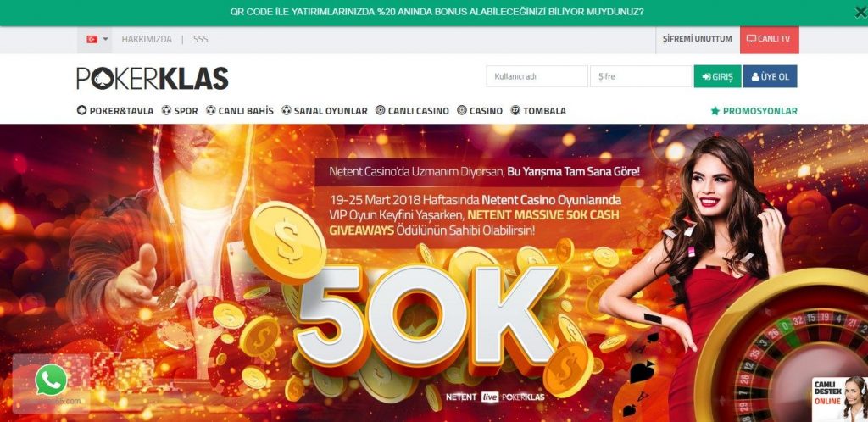The height and width of the screenshot is (422, 868).
Task: Close the green QR code bonus banner
Action: click(x=860, y=12)
